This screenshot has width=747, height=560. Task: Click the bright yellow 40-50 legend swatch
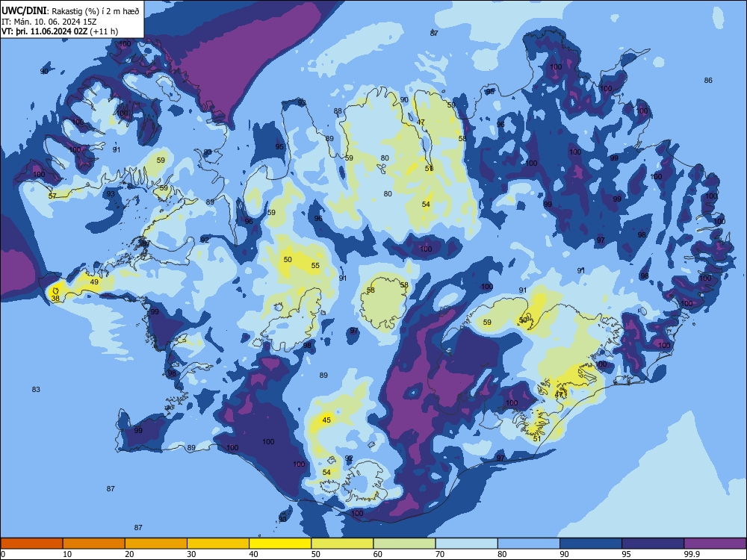[x=280, y=544]
